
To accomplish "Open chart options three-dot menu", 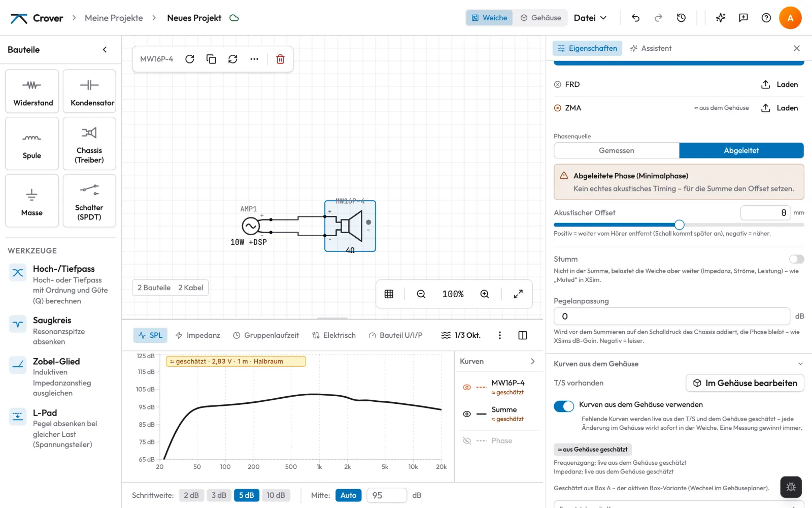I will tap(500, 335).
